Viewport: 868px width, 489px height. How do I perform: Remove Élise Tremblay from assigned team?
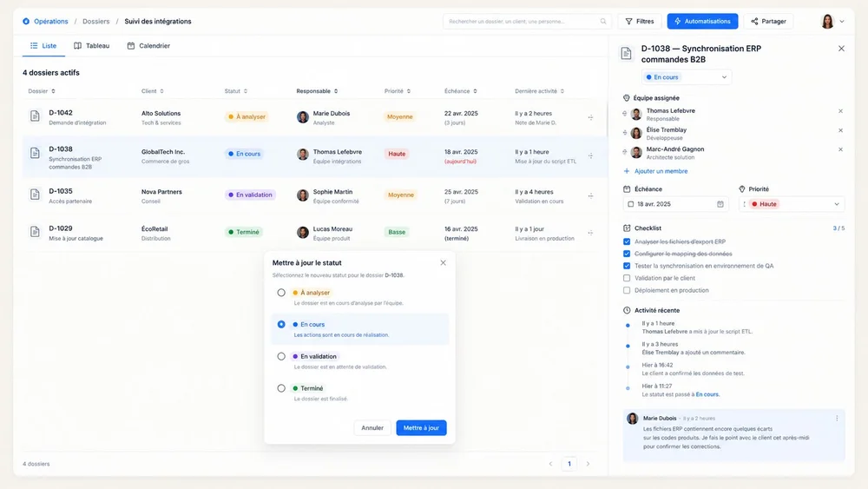pos(840,130)
